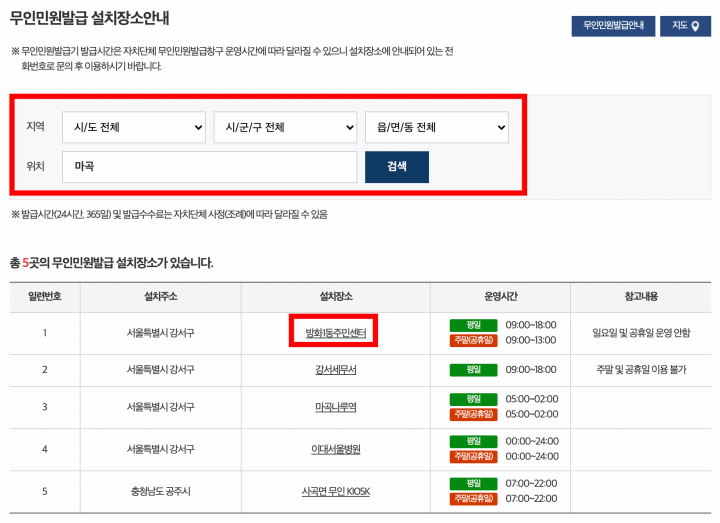The height and width of the screenshot is (523, 720).
Task: Open the 지도 map button
Action: point(685,26)
